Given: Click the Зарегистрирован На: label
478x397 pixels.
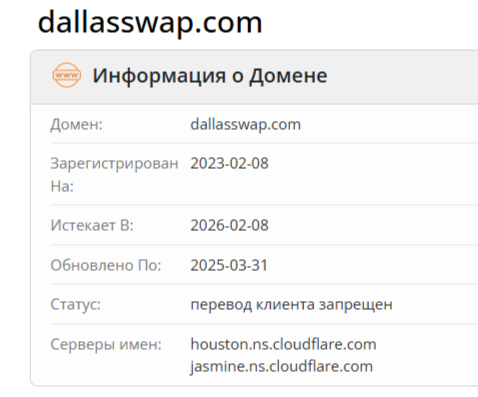Looking at the screenshot, I should tap(114, 174).
